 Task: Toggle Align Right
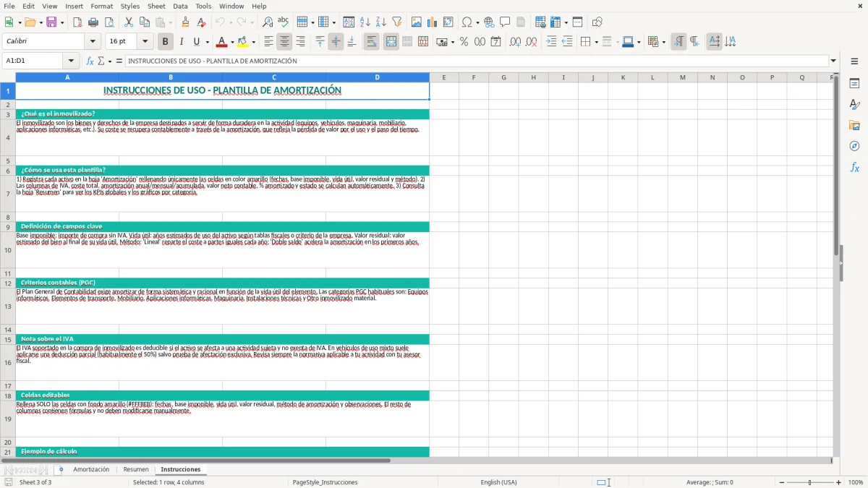tap(300, 42)
